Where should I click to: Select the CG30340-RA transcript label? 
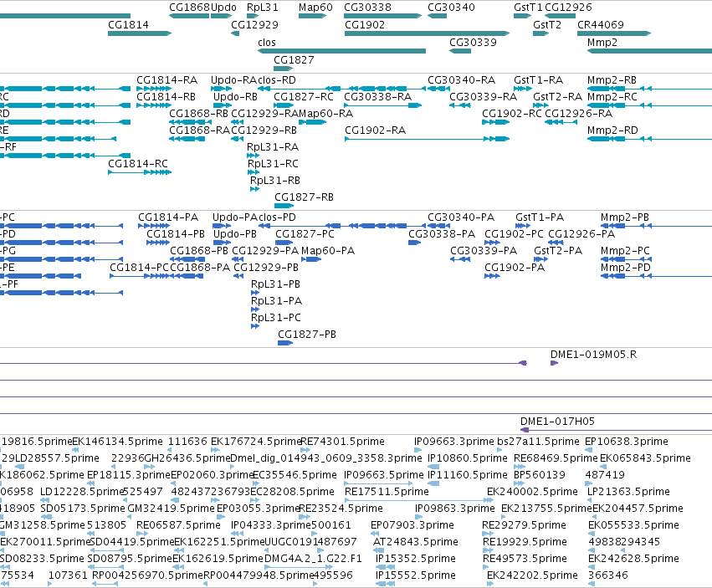click(461, 80)
